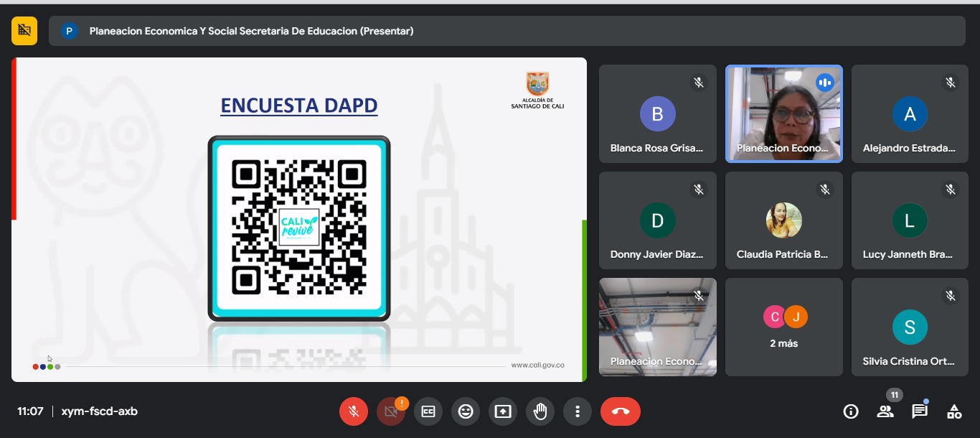Raise your hand
This screenshot has height=438, width=980.
tap(540, 411)
